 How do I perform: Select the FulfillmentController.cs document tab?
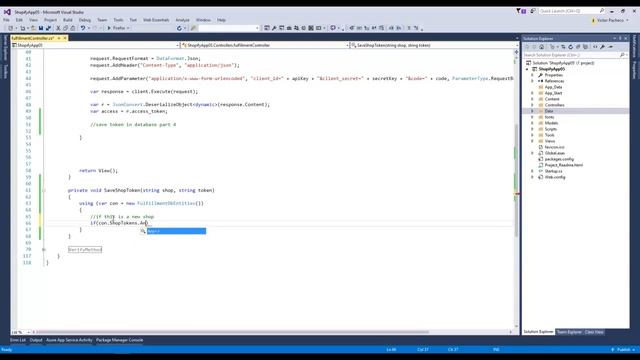point(33,38)
